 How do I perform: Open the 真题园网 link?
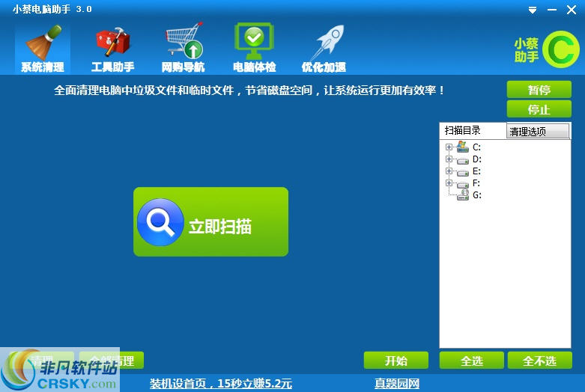pyautogui.click(x=397, y=384)
